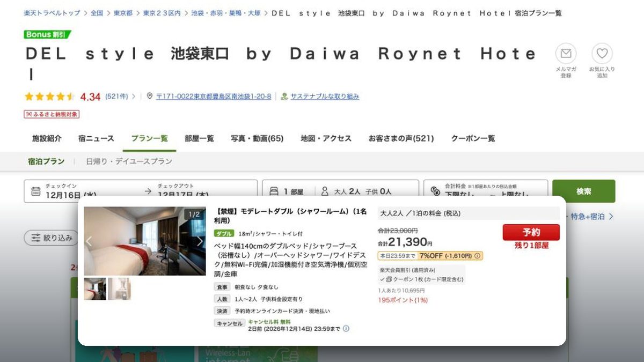Screen dimensions: 644x362
Task: Open the rooms and guests selector
Action: point(340,191)
